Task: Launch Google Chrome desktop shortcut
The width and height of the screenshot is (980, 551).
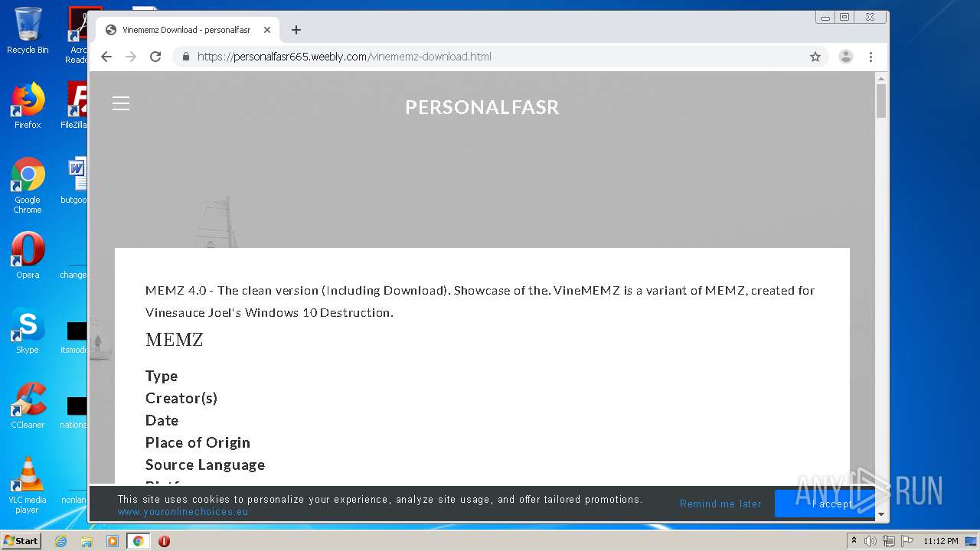Action: coord(28,185)
